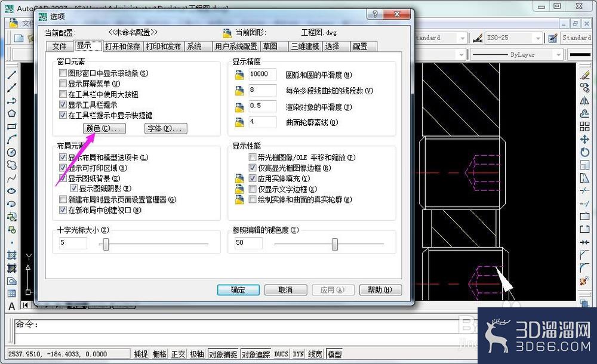This screenshot has height=364, width=597.
Task: Select the Table tool in draw toolbar
Action: coord(12,294)
